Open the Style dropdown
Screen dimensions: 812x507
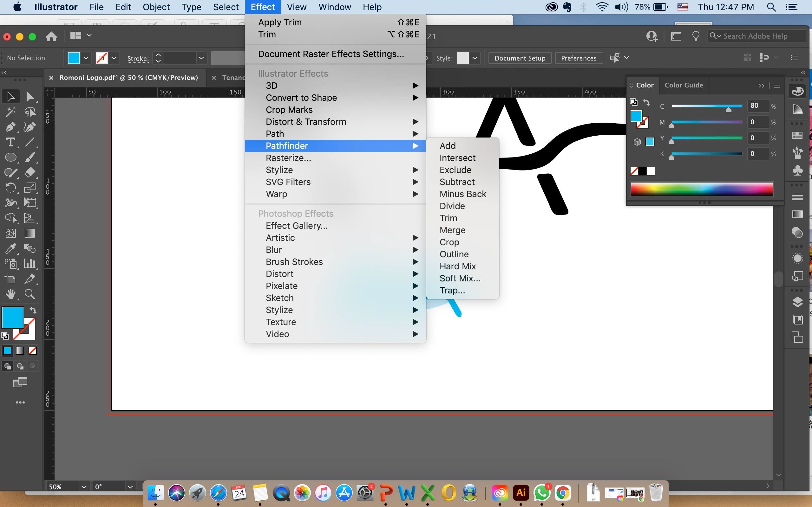(x=475, y=58)
